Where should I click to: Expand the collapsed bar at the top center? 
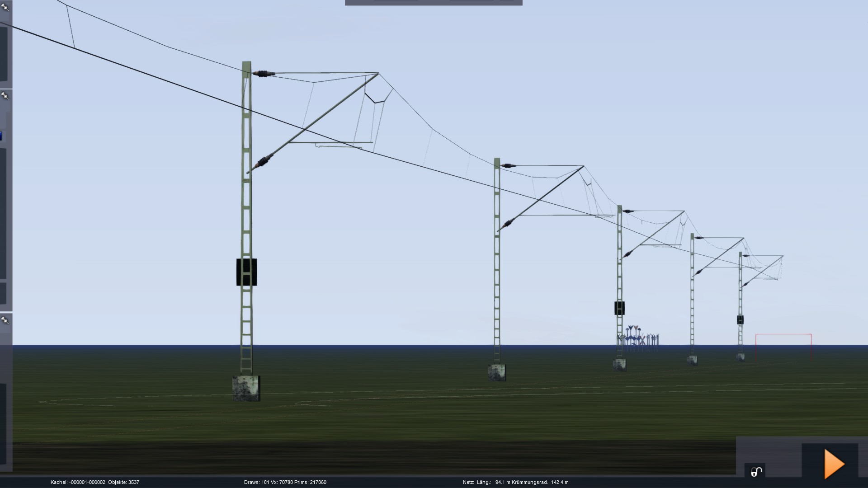[x=433, y=2]
